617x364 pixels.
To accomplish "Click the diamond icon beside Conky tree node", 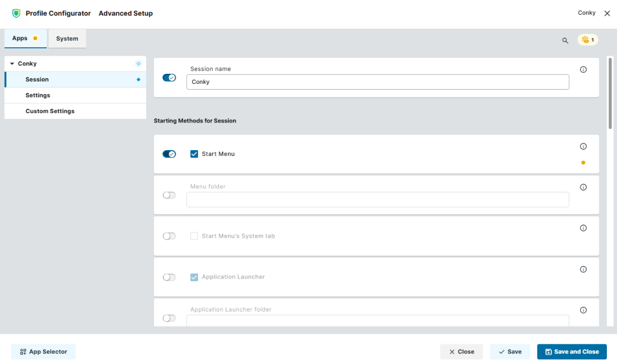I will pyautogui.click(x=138, y=64).
